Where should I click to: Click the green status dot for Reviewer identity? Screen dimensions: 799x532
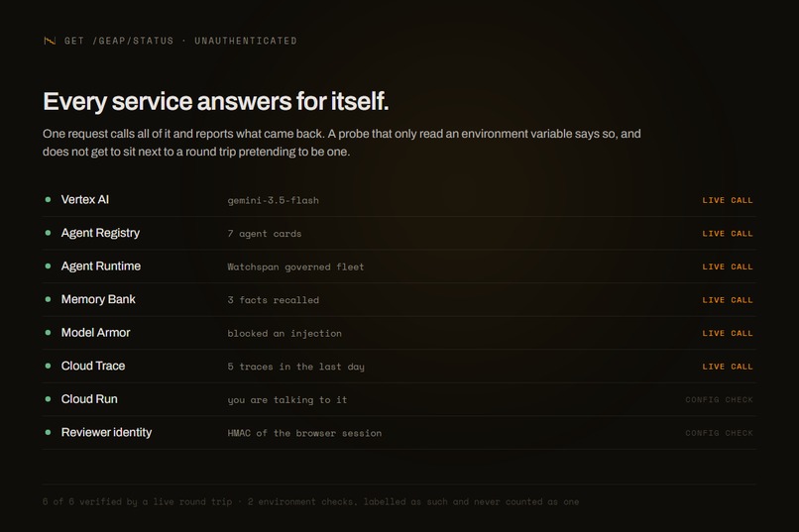click(x=48, y=432)
